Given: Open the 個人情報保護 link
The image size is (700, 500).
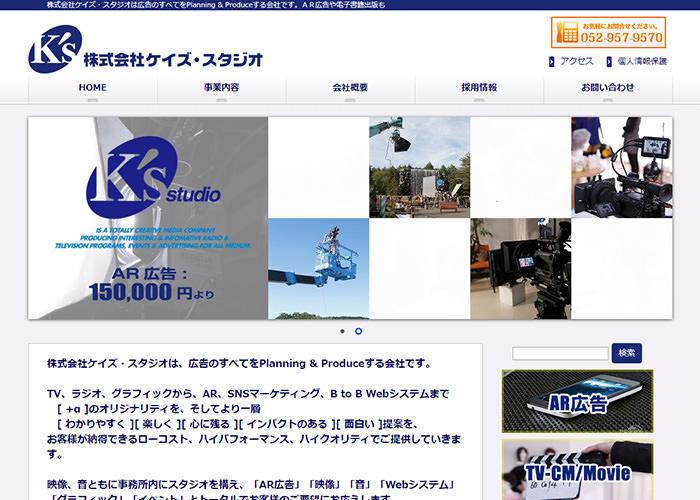Looking at the screenshot, I should click(x=642, y=61).
